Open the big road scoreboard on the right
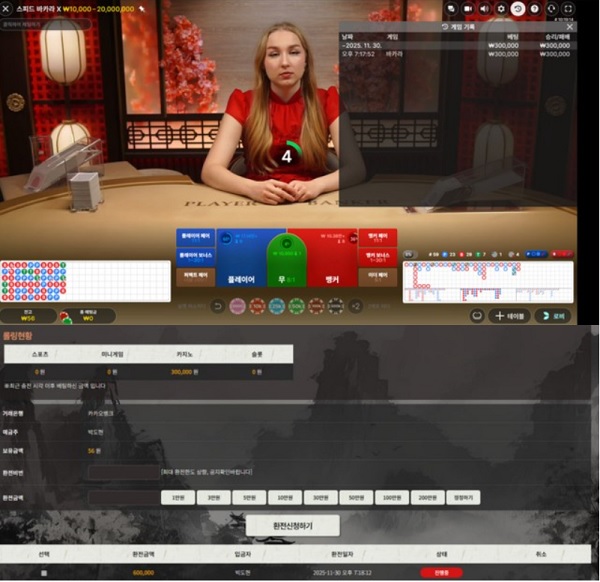This screenshot has height=582, width=600. point(488,282)
